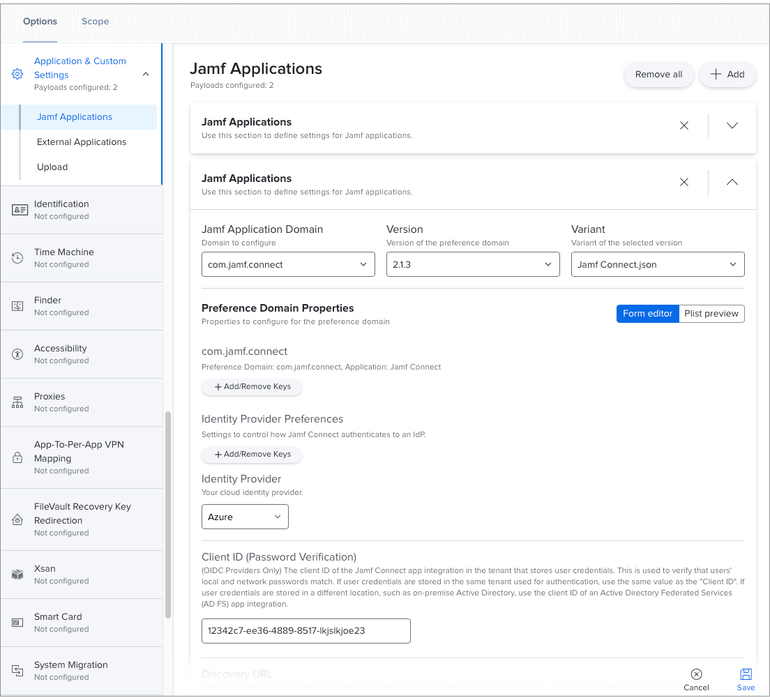Keep Form editor view selected
This screenshot has height=700, width=770.
(647, 313)
